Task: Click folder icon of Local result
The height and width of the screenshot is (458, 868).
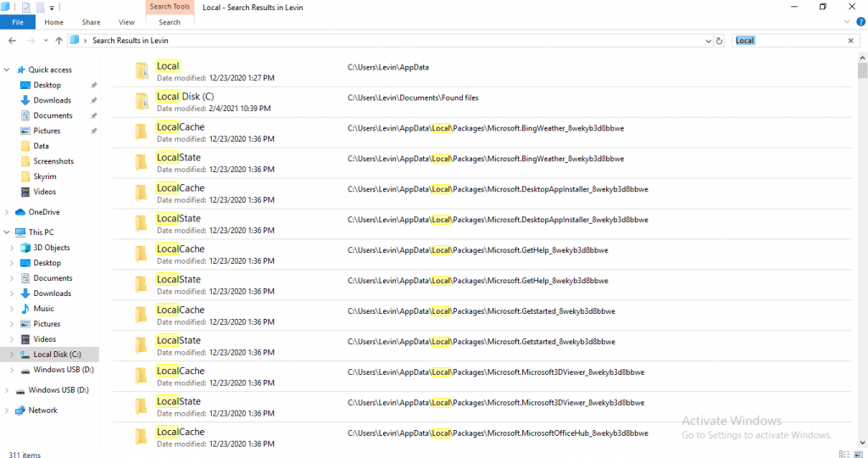Action: coord(142,71)
